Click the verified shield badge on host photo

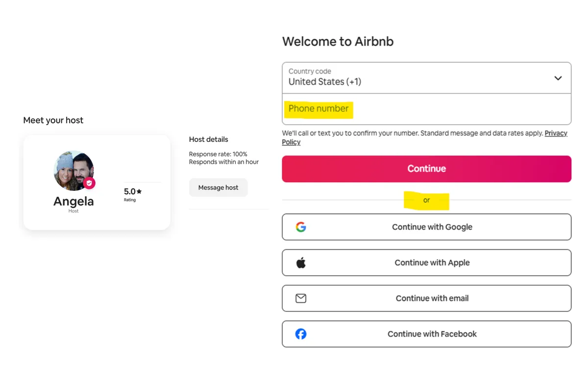[x=89, y=183]
